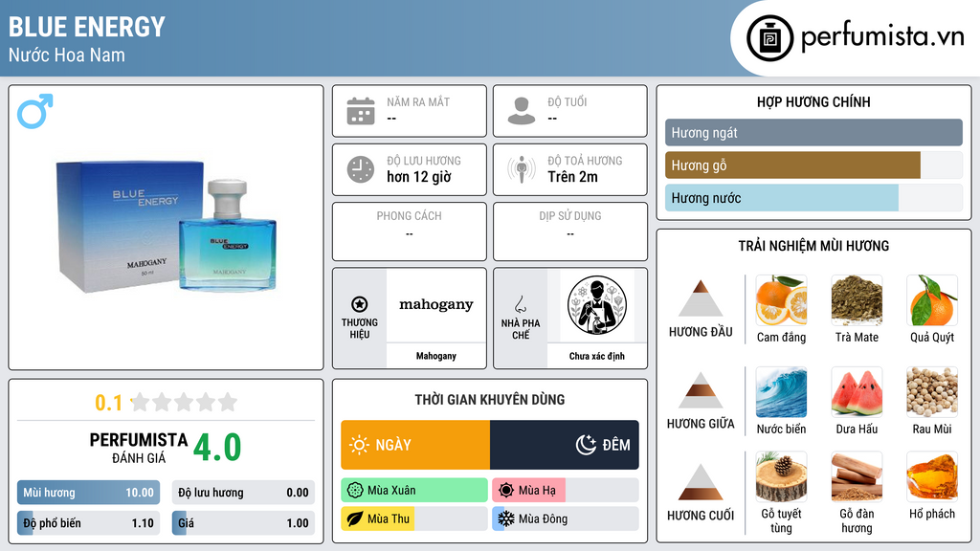The image size is (980, 551).
Task: Click the leaf icon for Mùa Thu
Action: tap(355, 519)
